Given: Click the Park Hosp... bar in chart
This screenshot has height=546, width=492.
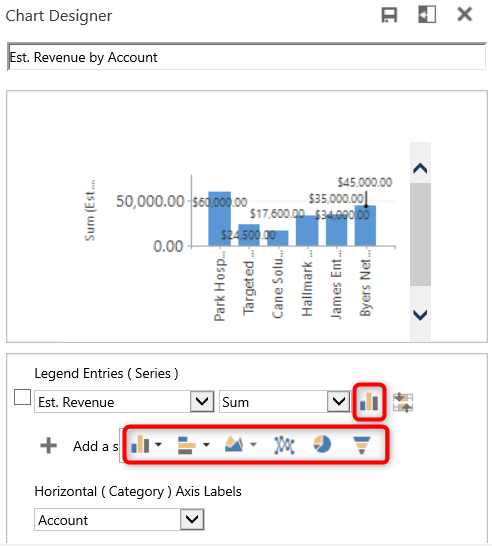Looking at the screenshot, I should point(219,219).
